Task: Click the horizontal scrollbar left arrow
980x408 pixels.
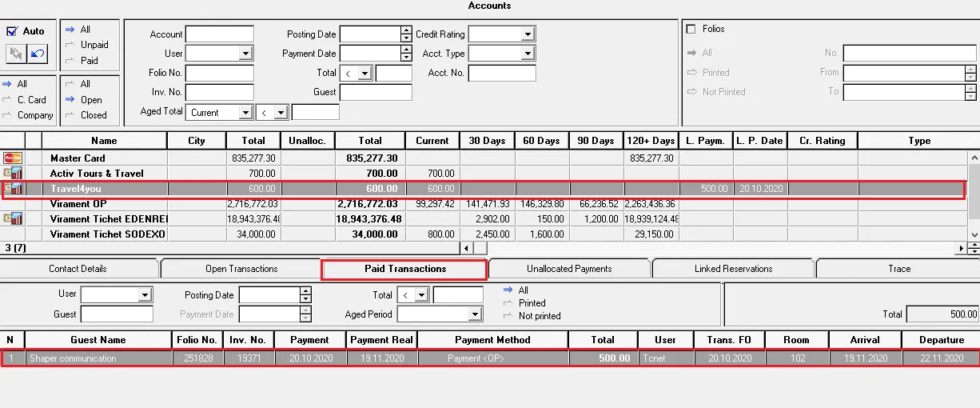Action: [468, 248]
